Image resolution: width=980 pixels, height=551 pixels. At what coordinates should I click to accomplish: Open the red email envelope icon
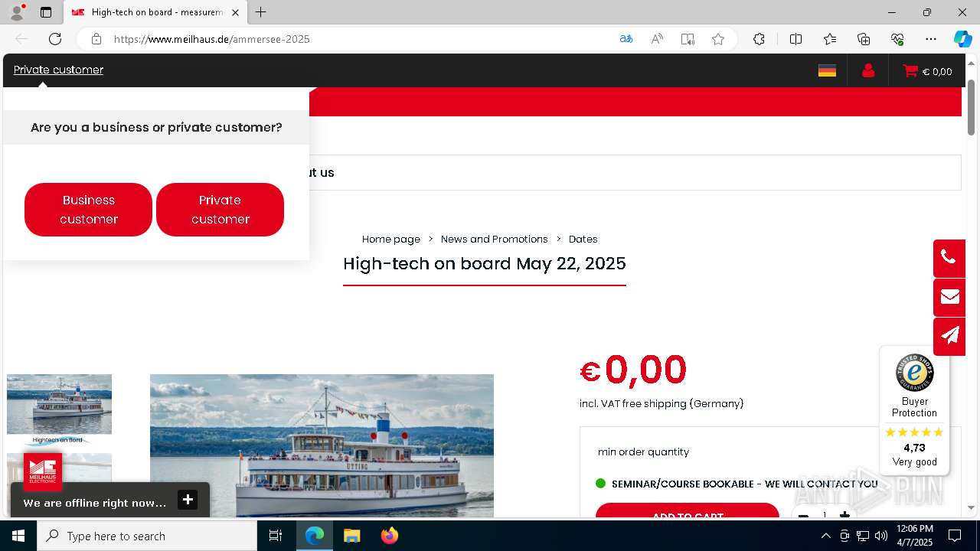[x=949, y=297]
